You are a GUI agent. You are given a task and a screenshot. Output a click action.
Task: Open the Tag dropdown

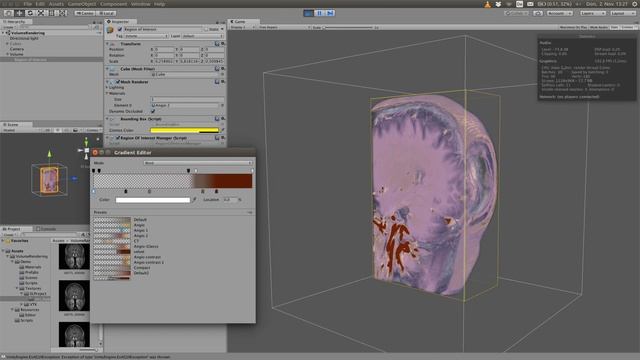146,36
